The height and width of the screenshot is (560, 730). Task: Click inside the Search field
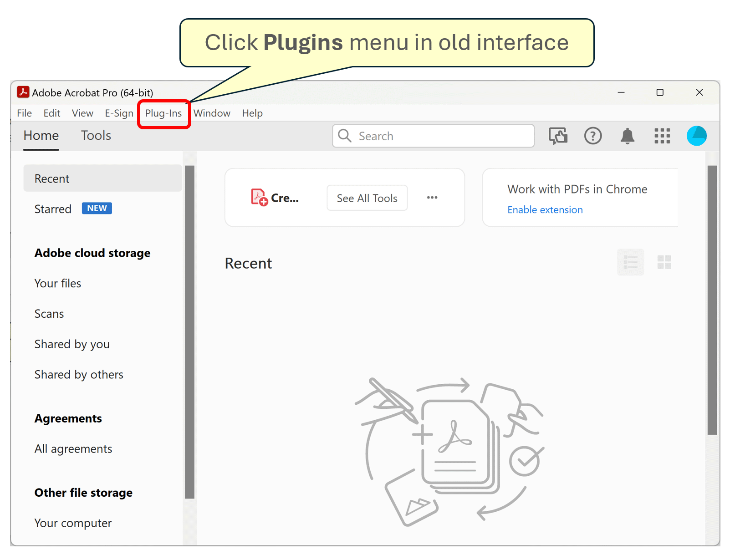coord(433,136)
